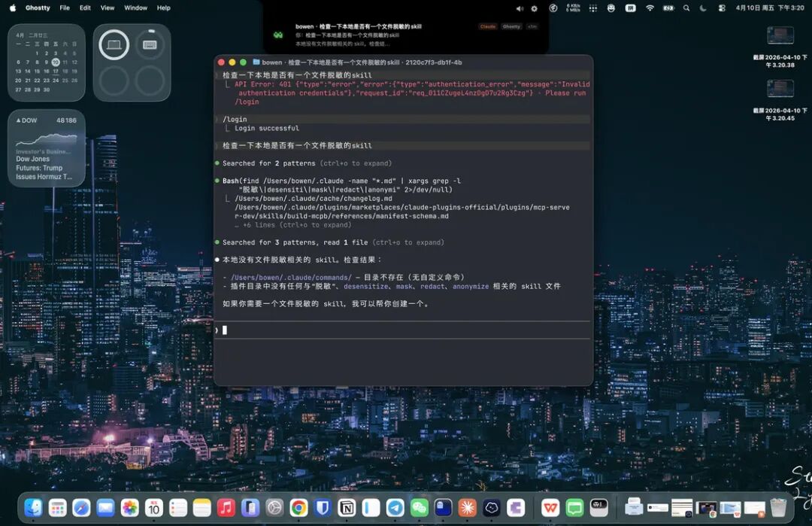Switch the Pinyin input source in menu bar
The height and width of the screenshot is (526, 812).
(x=630, y=8)
